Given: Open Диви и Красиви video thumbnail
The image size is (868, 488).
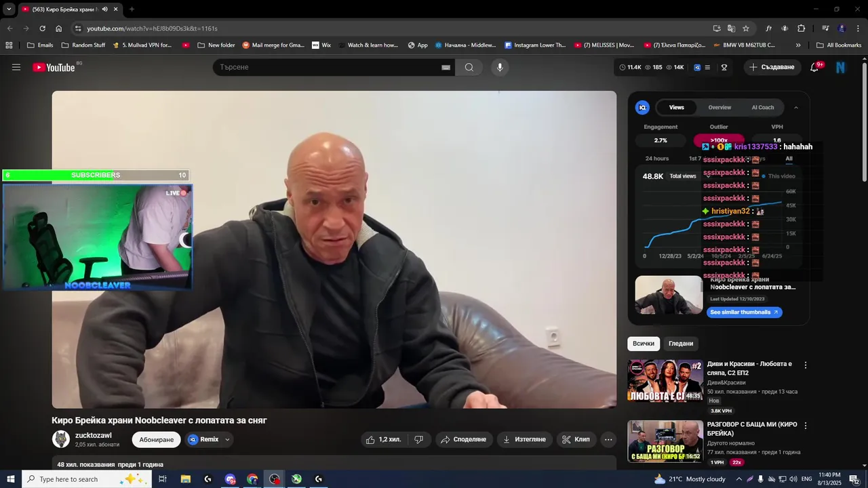Looking at the screenshot, I should (x=665, y=381).
